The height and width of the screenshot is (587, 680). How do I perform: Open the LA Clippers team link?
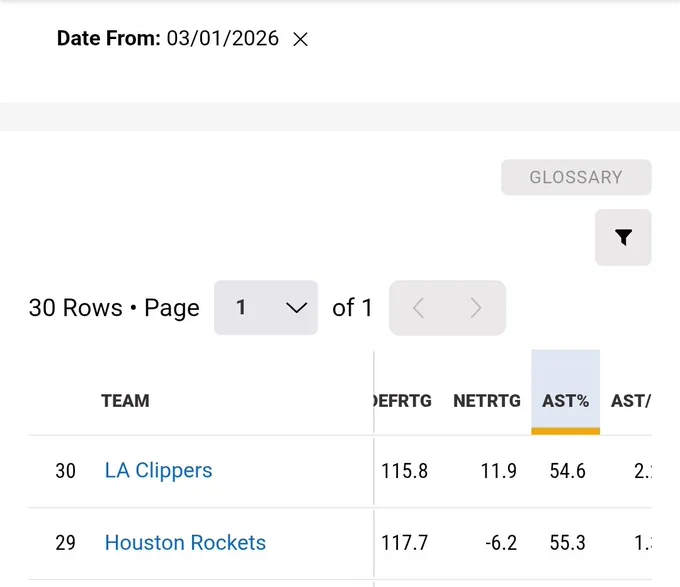coord(158,470)
